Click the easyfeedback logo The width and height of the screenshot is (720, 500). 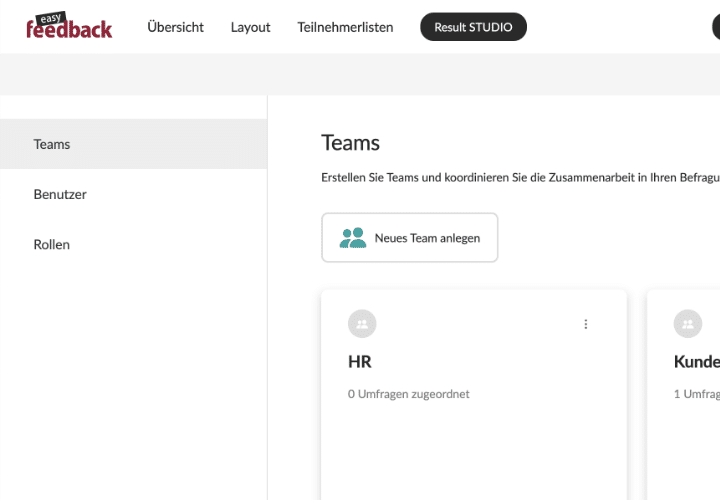click(x=69, y=26)
